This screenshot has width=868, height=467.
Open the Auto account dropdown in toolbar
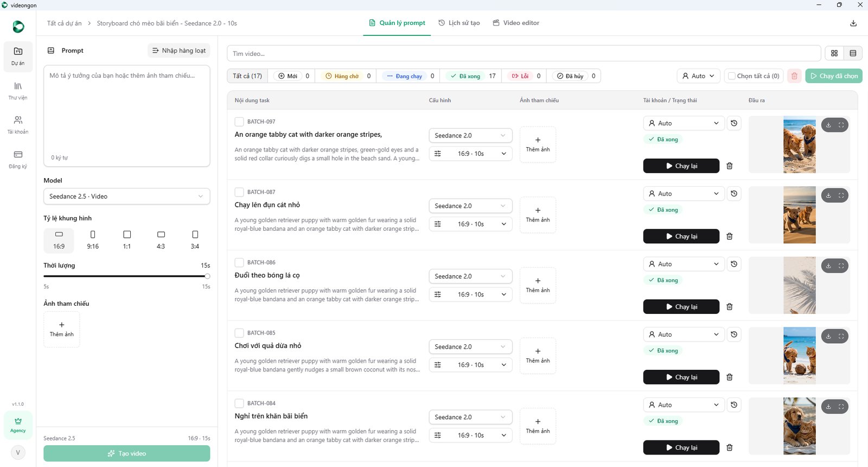pos(699,76)
